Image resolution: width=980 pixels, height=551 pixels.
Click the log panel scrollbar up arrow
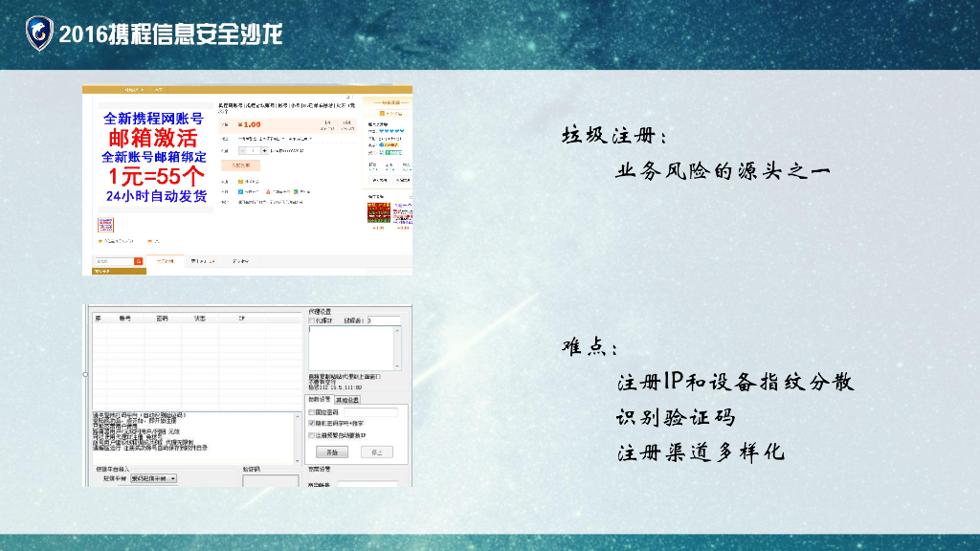[298, 416]
